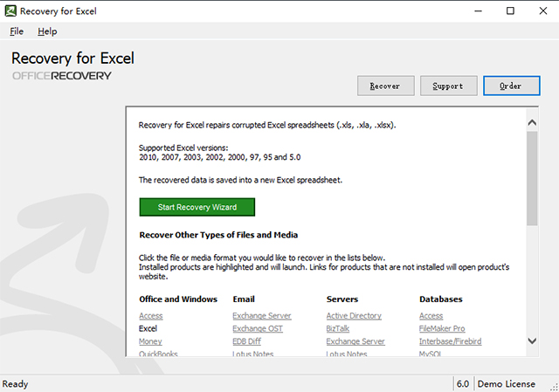Viewport: 559px width, 392px height.
Task: Click the scrollbar down arrow
Action: (532, 341)
